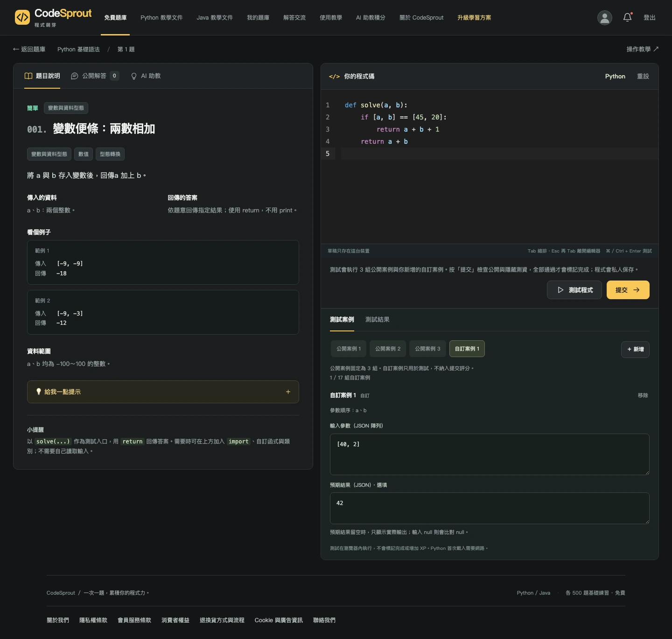Select the 自訂案例 1 chip
This screenshot has width=672, height=639.
click(x=467, y=349)
